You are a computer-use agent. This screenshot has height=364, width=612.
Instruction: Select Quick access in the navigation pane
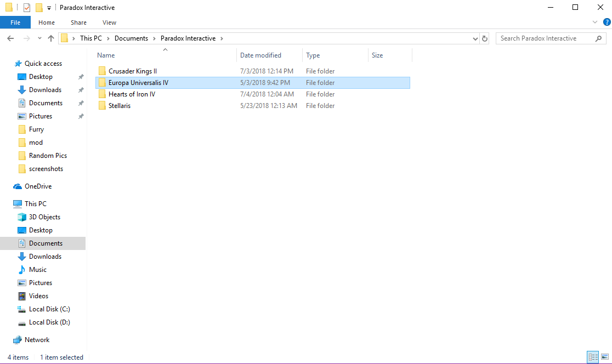pos(43,64)
